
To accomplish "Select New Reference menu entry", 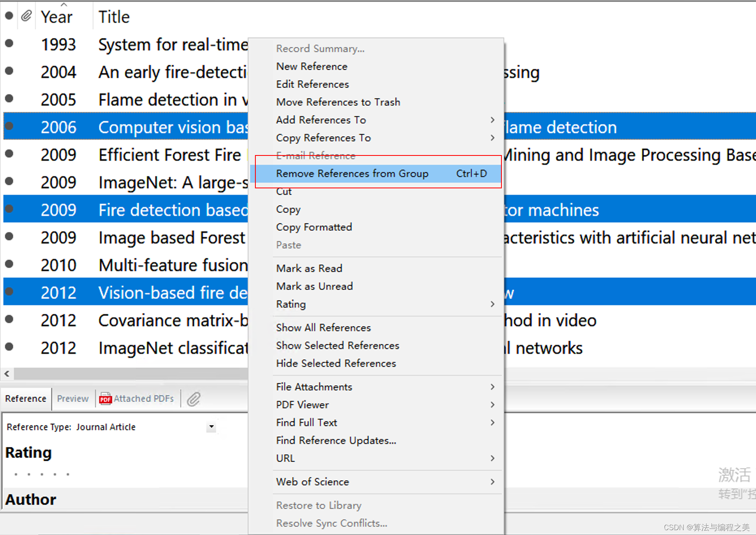I will (376, 66).
